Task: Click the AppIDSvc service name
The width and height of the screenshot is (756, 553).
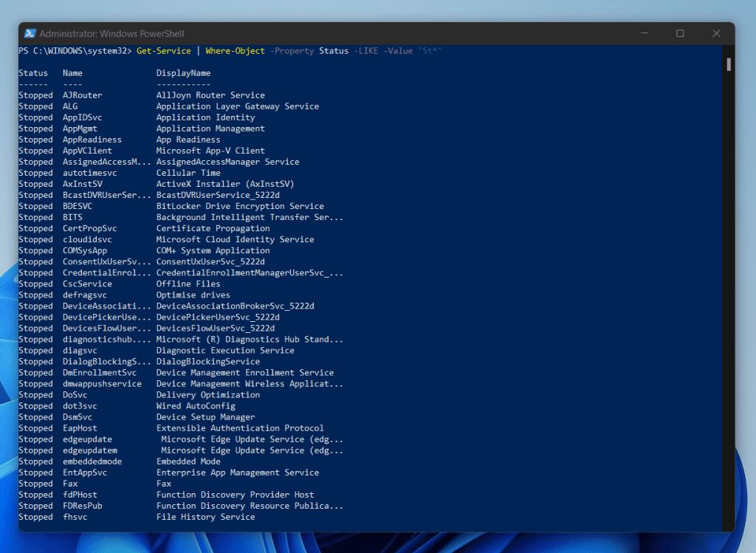Action: coord(83,117)
